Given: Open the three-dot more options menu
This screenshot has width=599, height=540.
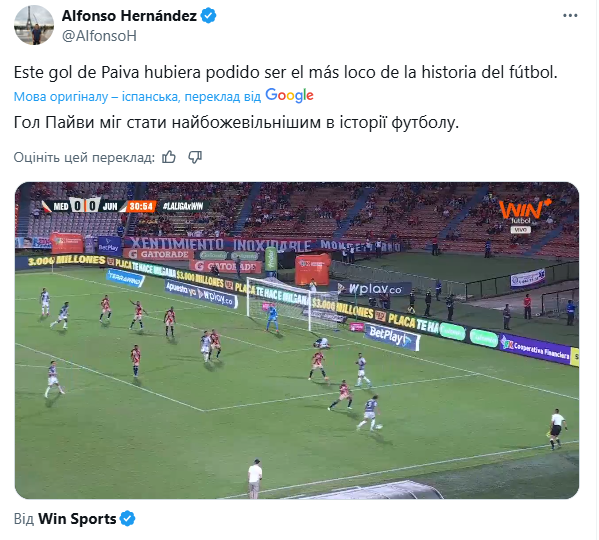Looking at the screenshot, I should click(570, 16).
